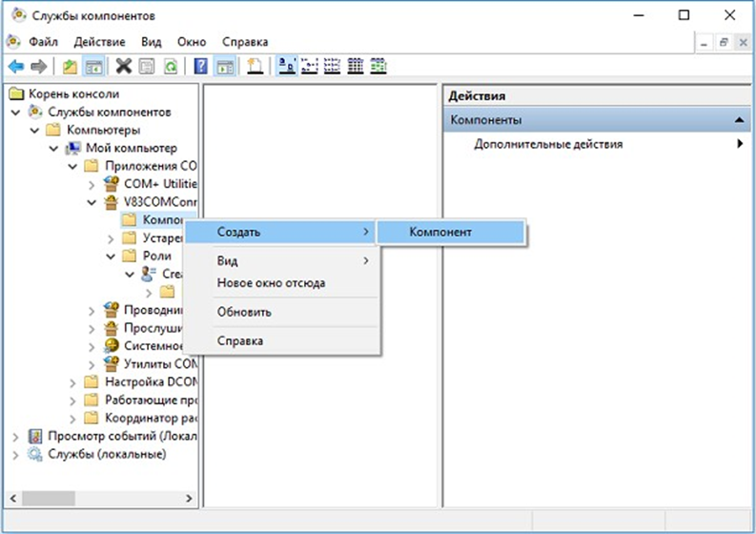The width and height of the screenshot is (756, 534).
Task: Open Properties toolbar icon
Action: click(147, 66)
